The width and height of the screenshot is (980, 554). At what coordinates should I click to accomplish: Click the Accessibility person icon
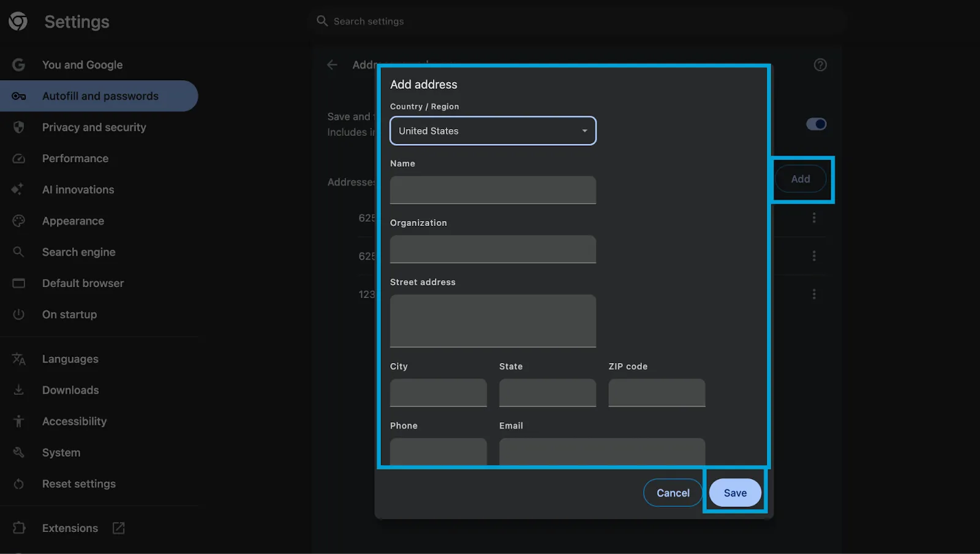(19, 421)
